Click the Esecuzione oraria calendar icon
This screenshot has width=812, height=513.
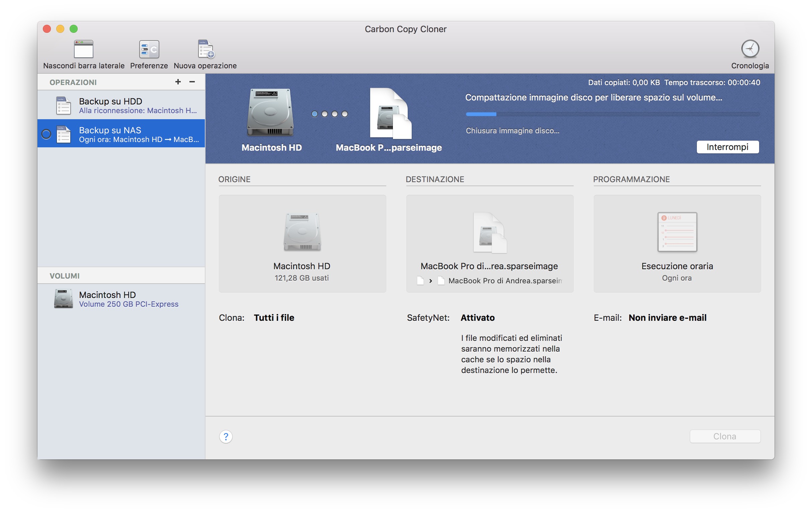coord(677,232)
